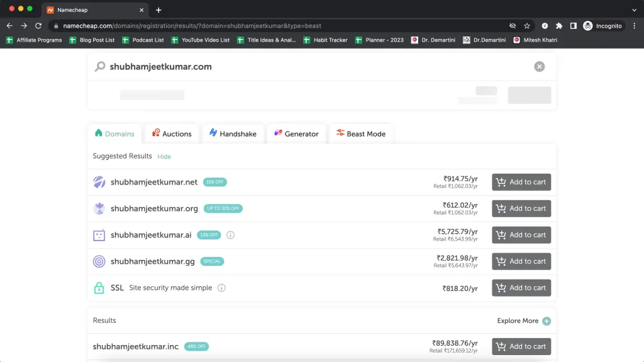Image resolution: width=644 pixels, height=362 pixels.
Task: Reload the Namecheap page
Action: point(38,26)
